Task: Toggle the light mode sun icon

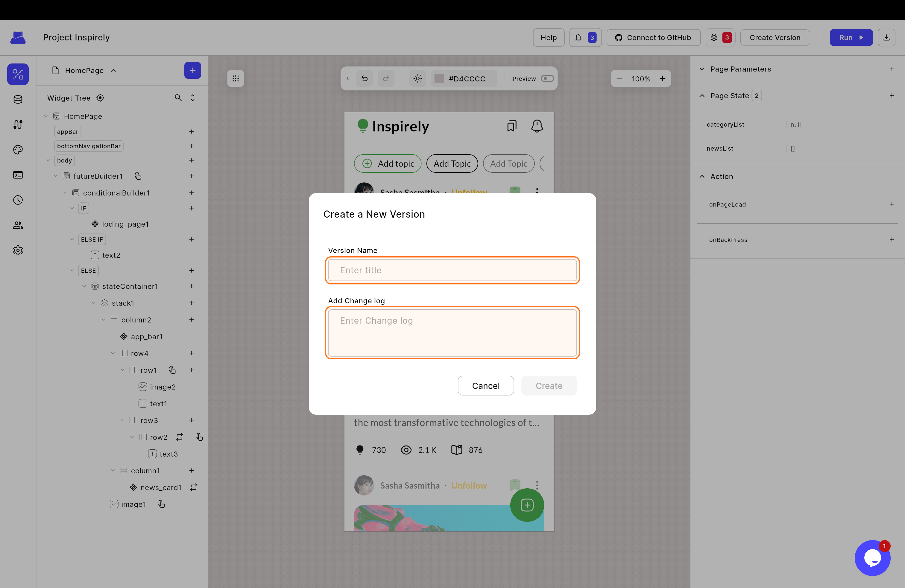Action: pos(417,78)
